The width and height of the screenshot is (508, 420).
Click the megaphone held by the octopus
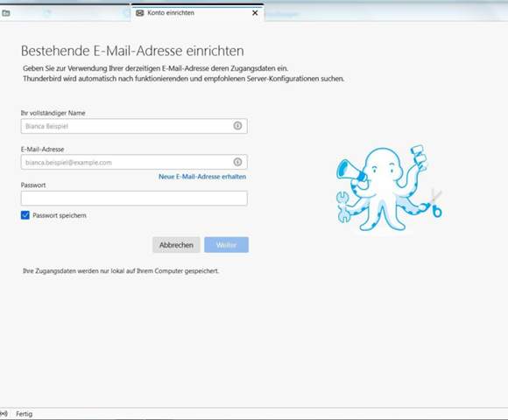349,171
